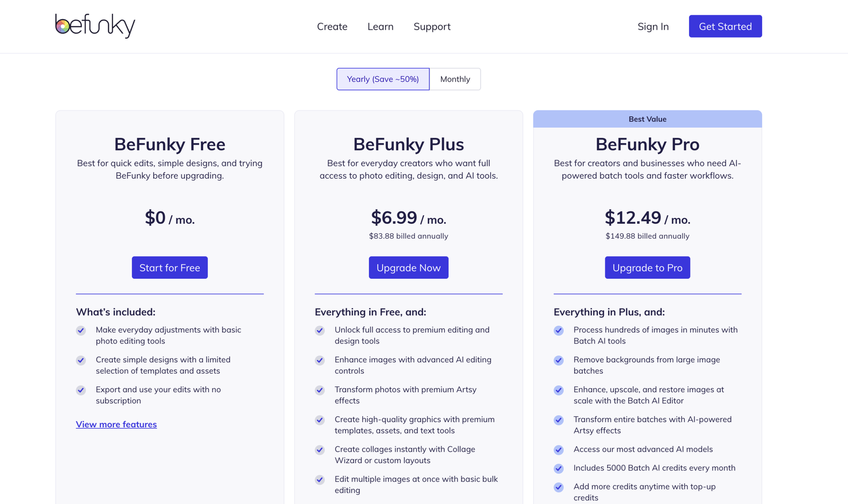Select Yearly (Save ~50%) billing option
Screen dimensions: 848x504
tap(383, 79)
